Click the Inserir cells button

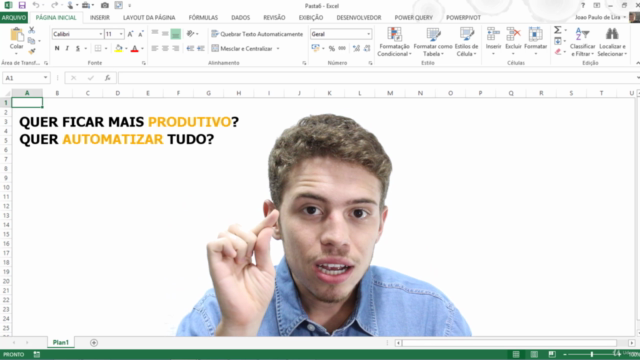(x=493, y=42)
